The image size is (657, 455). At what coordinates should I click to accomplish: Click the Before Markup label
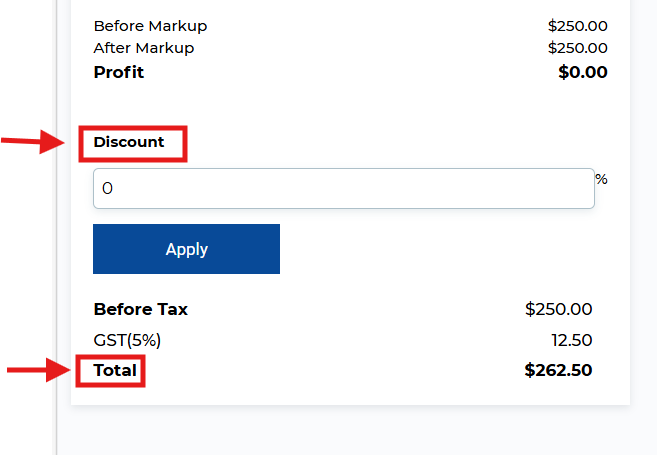[x=150, y=26]
